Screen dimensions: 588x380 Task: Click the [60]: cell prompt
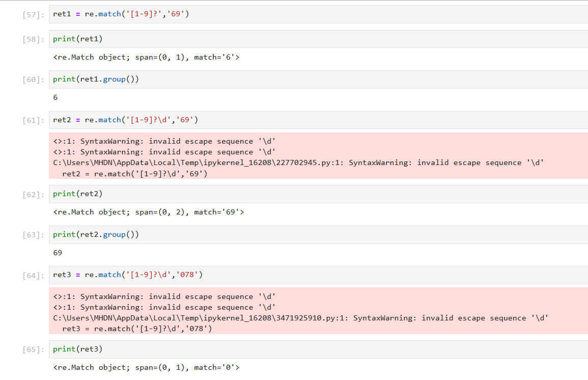[34, 79]
